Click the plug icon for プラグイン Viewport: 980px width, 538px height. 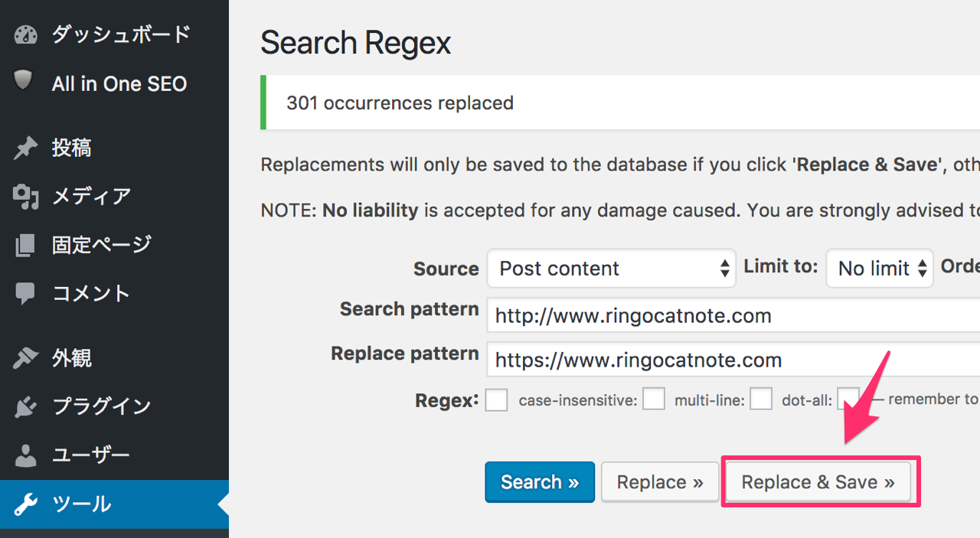tap(25, 406)
